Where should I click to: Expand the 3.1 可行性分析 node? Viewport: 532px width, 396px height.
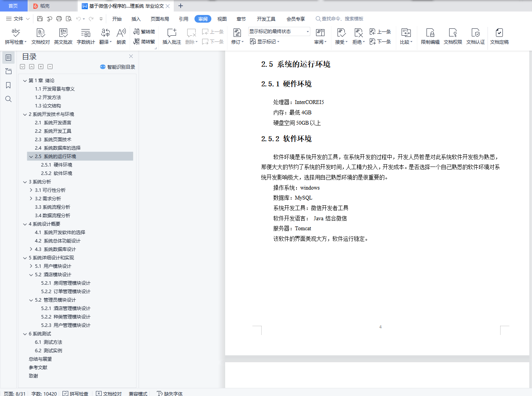tap(31, 190)
